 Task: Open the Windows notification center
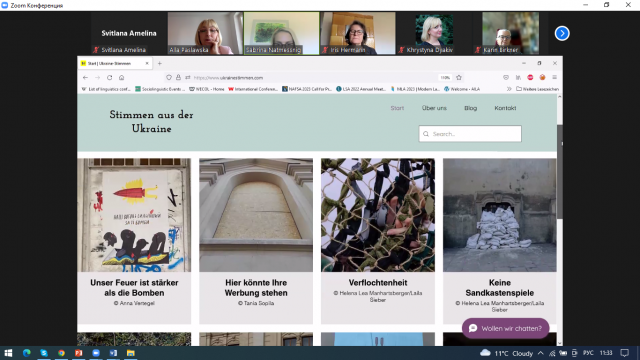[624, 353]
